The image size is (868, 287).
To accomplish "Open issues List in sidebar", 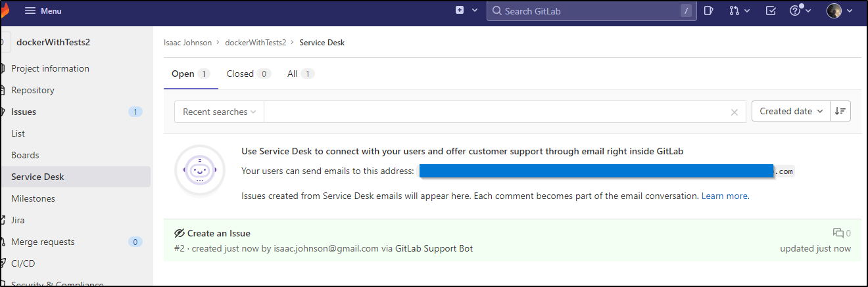I will pos(18,133).
